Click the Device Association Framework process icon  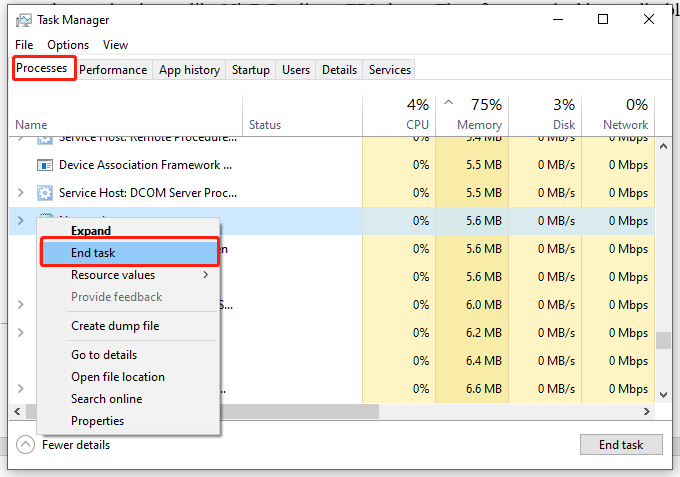pyautogui.click(x=45, y=165)
